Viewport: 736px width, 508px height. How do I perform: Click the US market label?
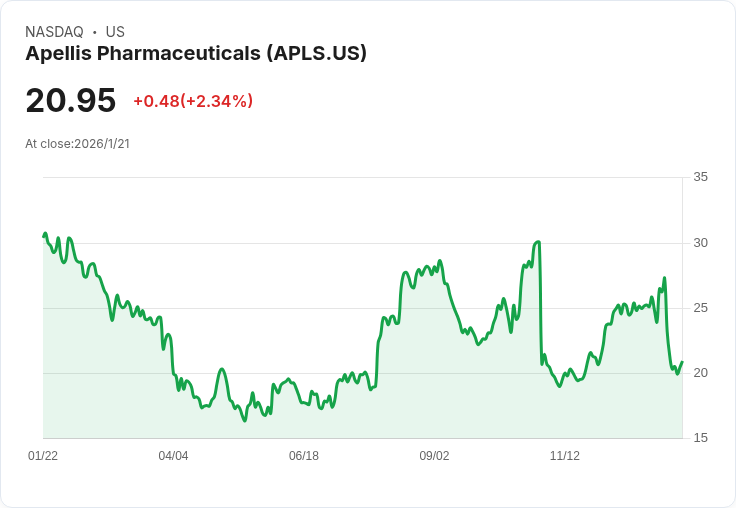(115, 32)
